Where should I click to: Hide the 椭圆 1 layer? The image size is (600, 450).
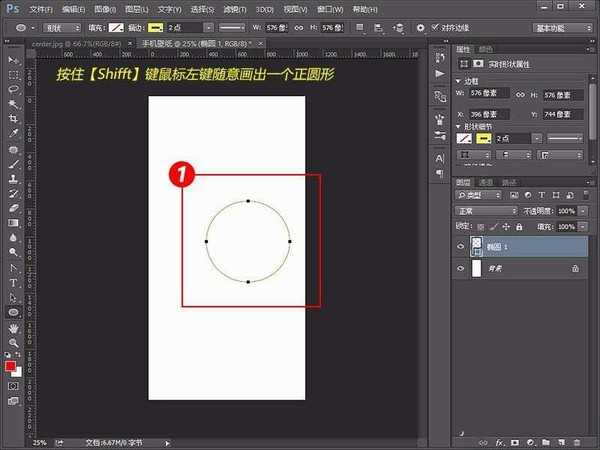tap(461, 247)
